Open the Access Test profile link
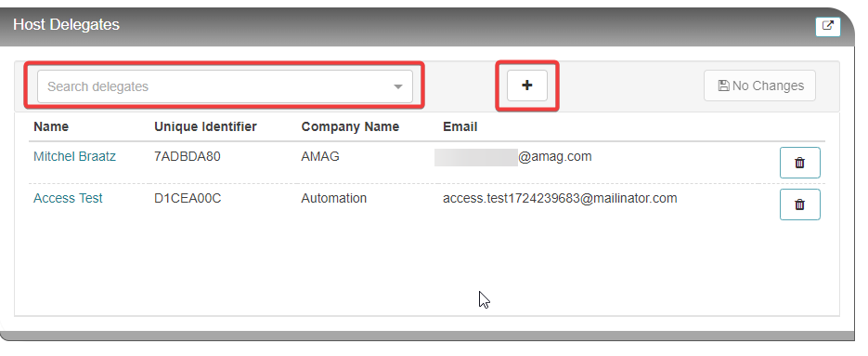The width and height of the screenshot is (868, 356). (68, 198)
